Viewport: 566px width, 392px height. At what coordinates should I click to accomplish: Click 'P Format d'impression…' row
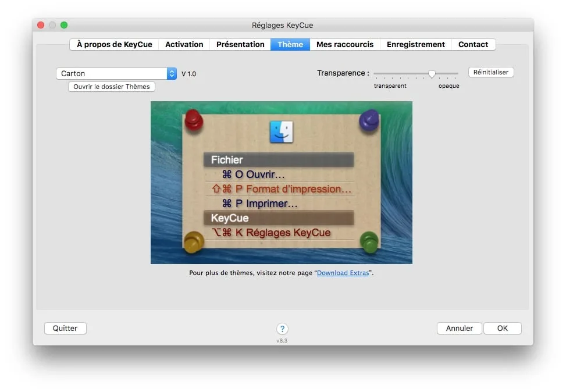[x=282, y=189]
